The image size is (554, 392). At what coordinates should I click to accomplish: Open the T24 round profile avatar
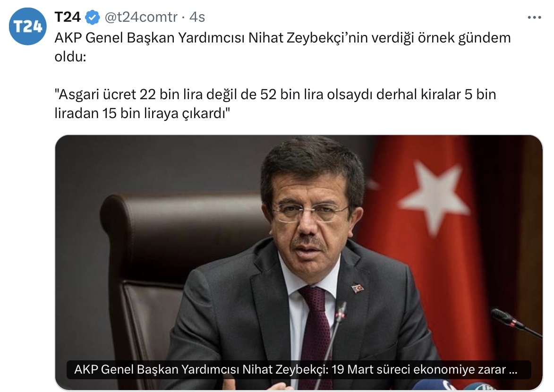27,26
